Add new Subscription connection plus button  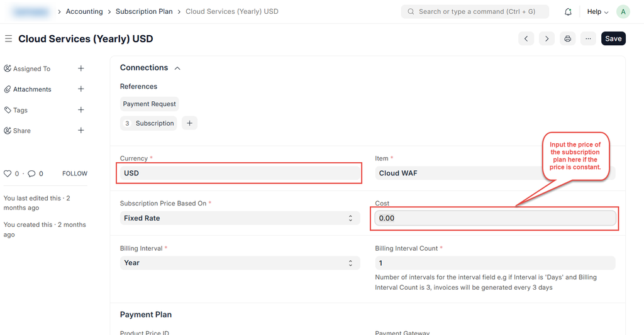coord(189,123)
